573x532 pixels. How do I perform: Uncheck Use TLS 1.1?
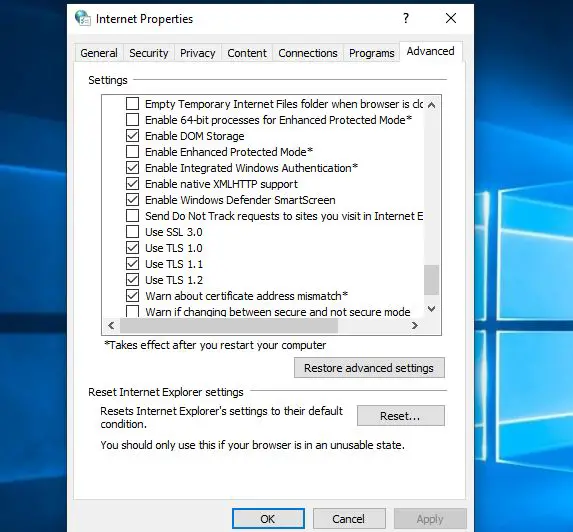132,264
